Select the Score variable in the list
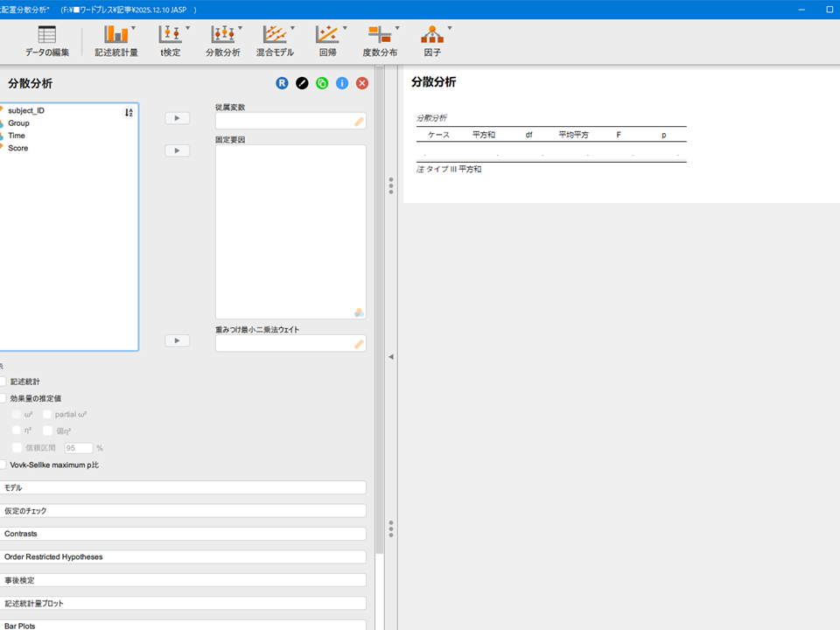 pos(18,148)
